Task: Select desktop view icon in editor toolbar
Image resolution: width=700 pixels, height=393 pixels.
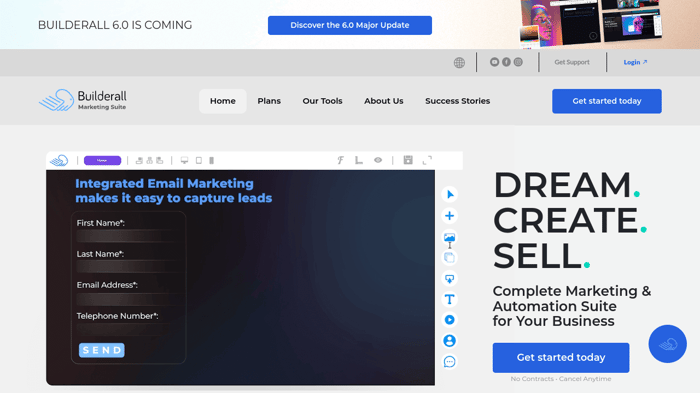Action: (184, 160)
